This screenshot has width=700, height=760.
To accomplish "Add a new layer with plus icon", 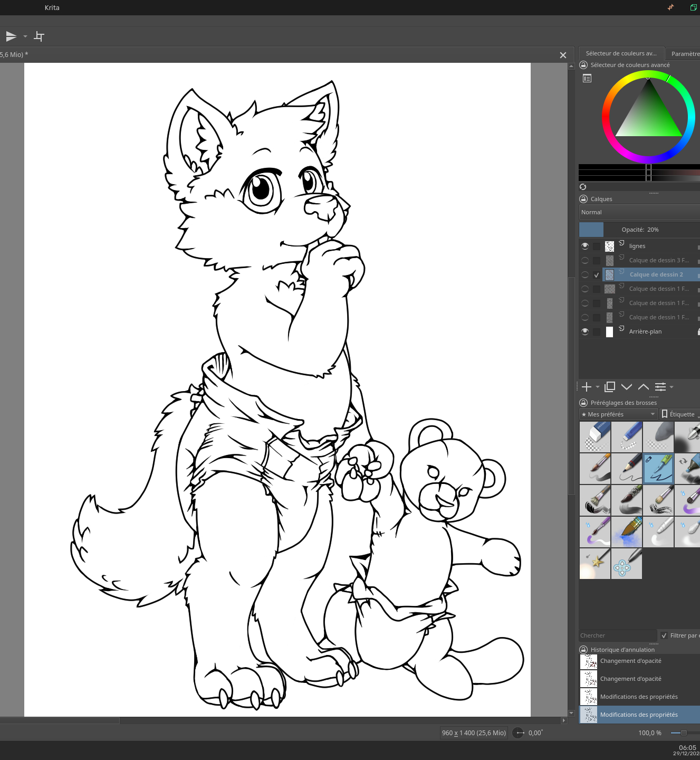I will [x=587, y=387].
